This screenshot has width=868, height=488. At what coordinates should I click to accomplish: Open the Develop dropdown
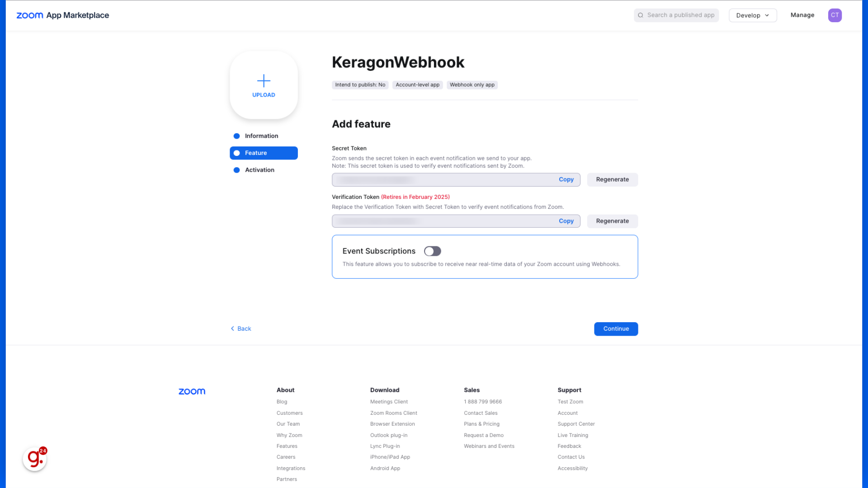click(753, 15)
